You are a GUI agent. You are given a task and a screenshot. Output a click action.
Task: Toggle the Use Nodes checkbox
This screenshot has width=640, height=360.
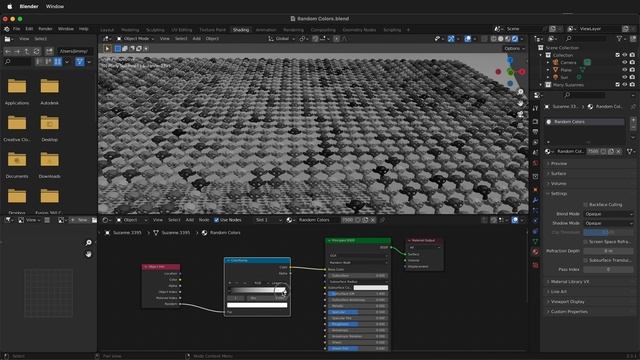coord(216,220)
